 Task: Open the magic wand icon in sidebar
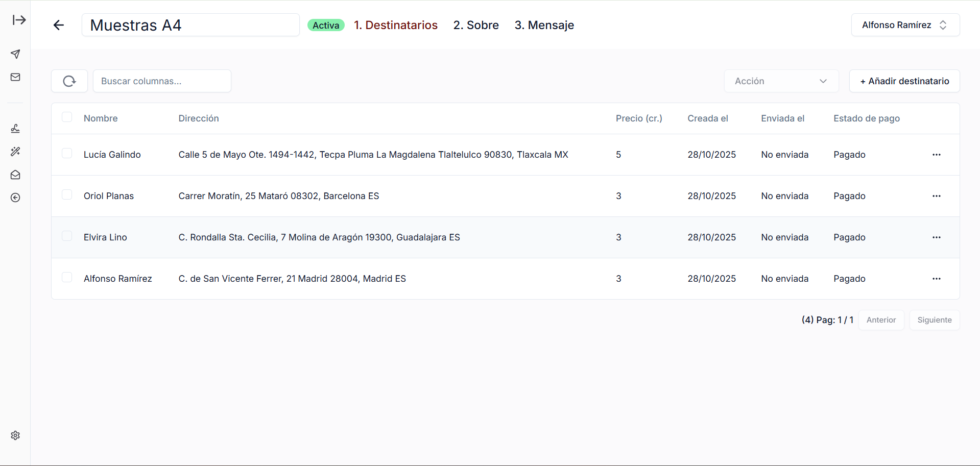15,152
